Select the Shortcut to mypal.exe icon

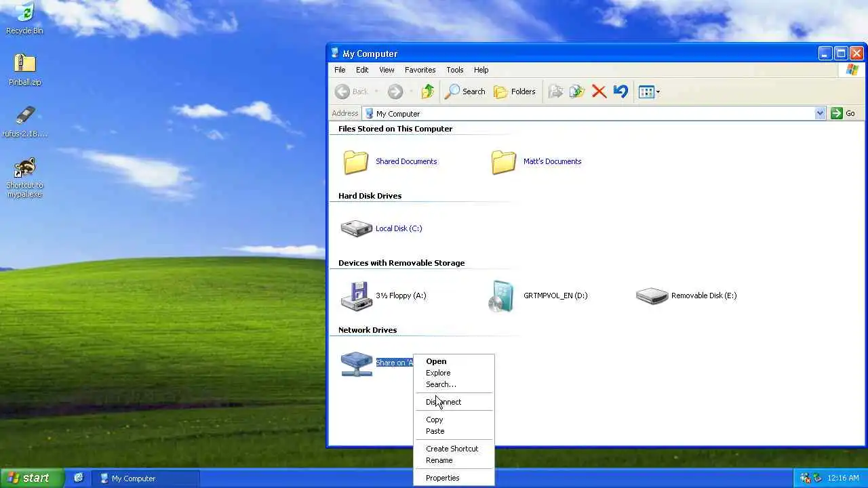coord(24,178)
